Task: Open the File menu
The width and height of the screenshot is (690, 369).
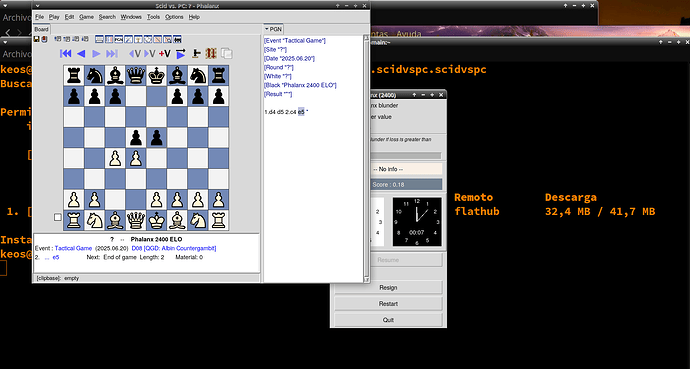Action: point(40,17)
